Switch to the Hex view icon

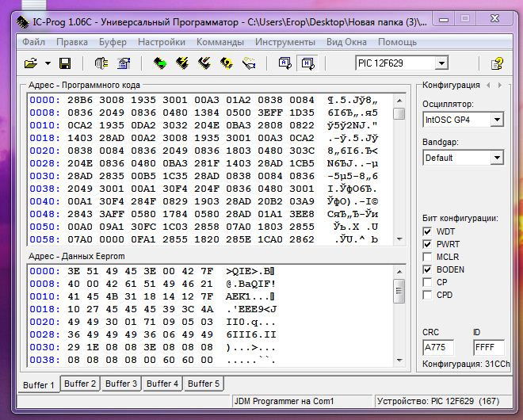click(x=307, y=63)
